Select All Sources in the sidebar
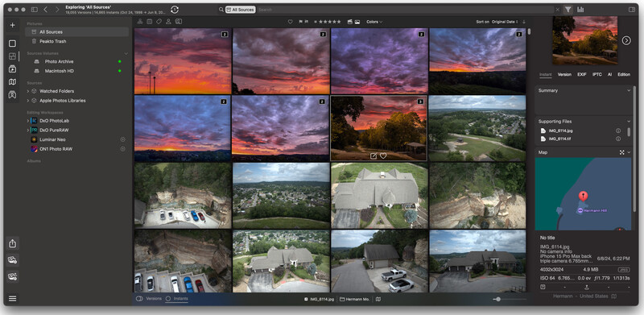Image resolution: width=644 pixels, height=315 pixels. click(x=76, y=31)
